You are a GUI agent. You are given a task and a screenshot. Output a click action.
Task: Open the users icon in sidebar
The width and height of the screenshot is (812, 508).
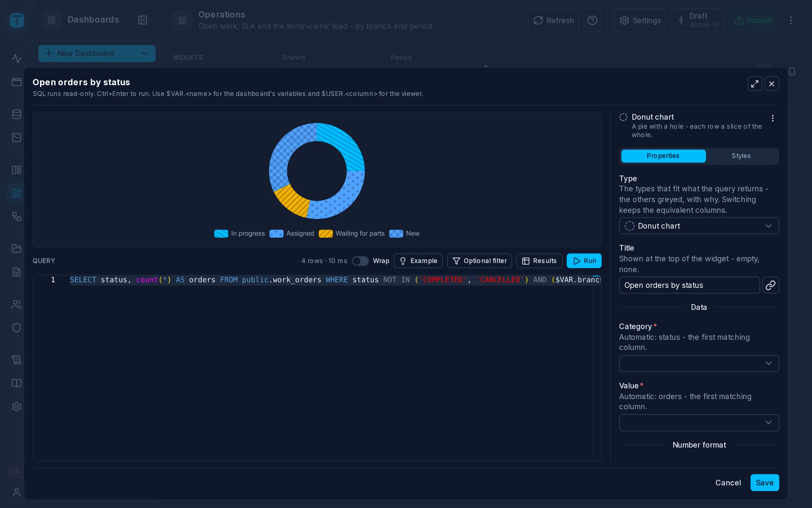(x=16, y=305)
